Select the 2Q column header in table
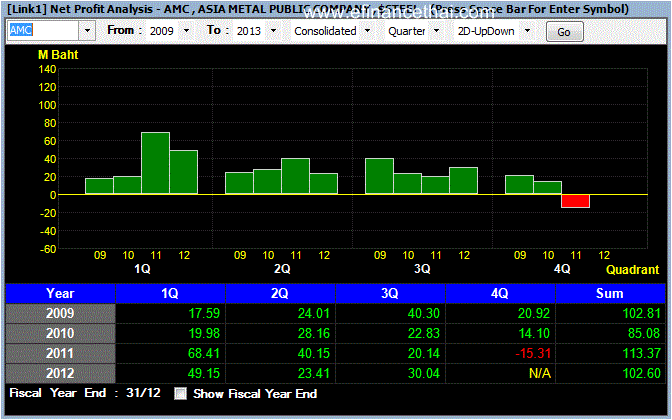The height and width of the screenshot is (420, 672). (280, 294)
